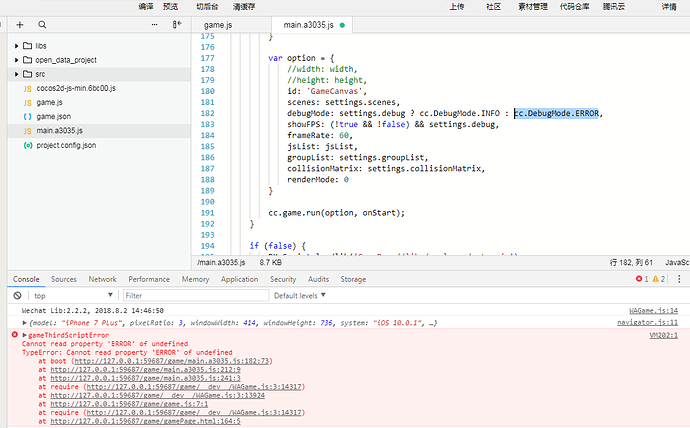The width and height of the screenshot is (690, 428).
Task: Open the Storage tab
Action: tap(353, 279)
